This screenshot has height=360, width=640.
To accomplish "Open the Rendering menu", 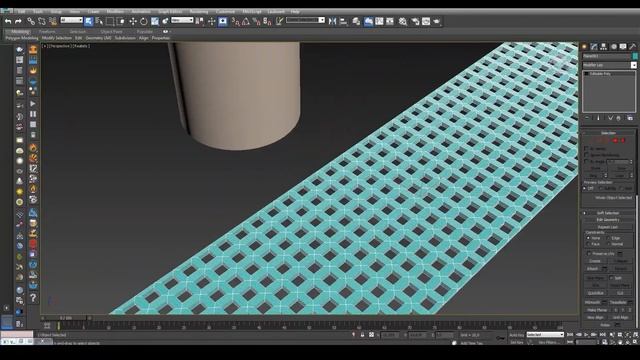I will [x=199, y=11].
